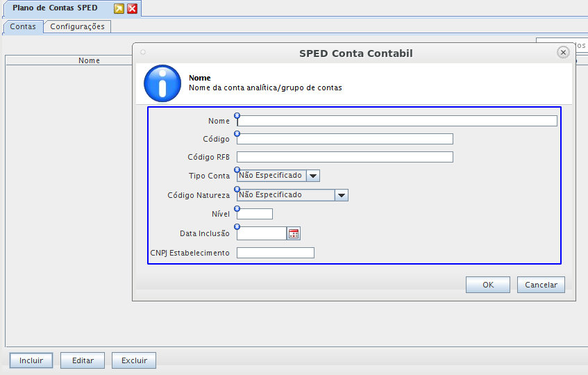Click the Excluir button
This screenshot has height=375, width=588.
pyautogui.click(x=134, y=360)
